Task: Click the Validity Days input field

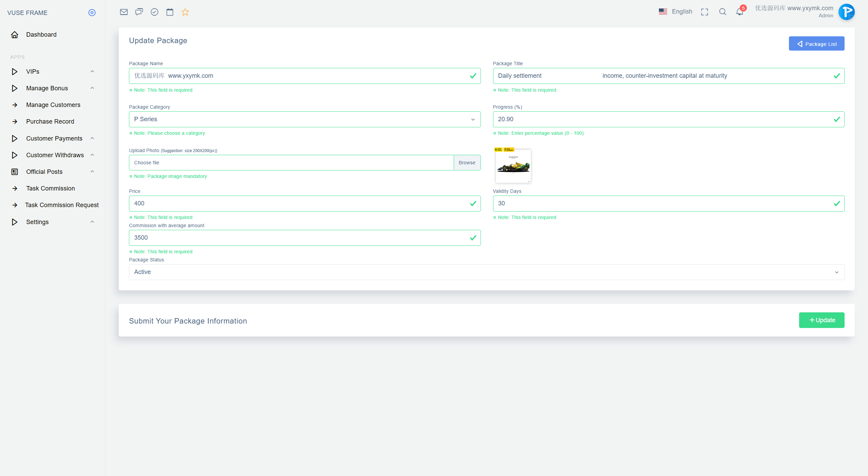Action: 668,203
